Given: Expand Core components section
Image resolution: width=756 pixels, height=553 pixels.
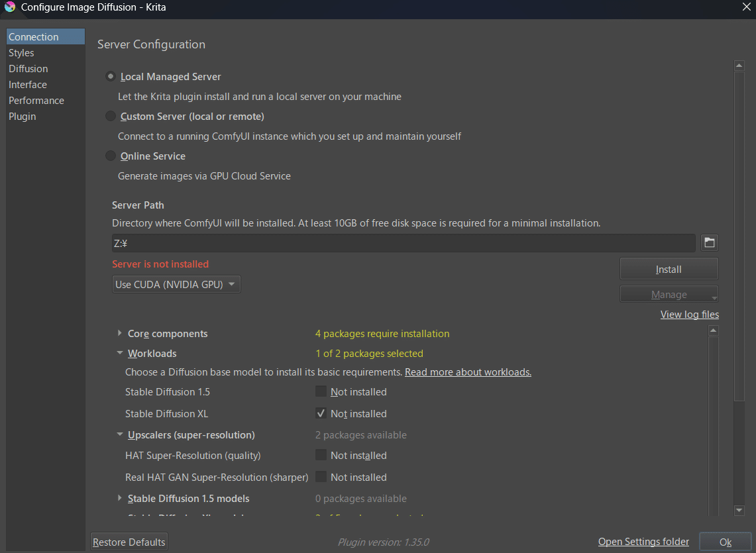Looking at the screenshot, I should [x=120, y=334].
